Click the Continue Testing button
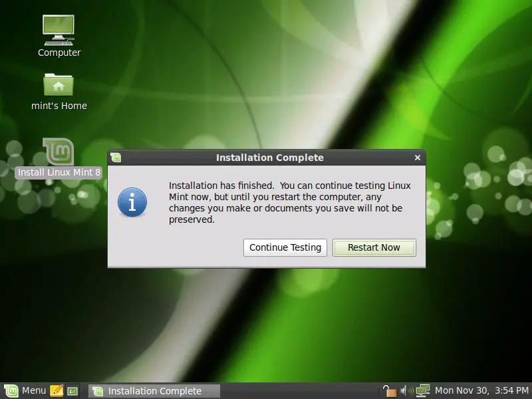 285,247
